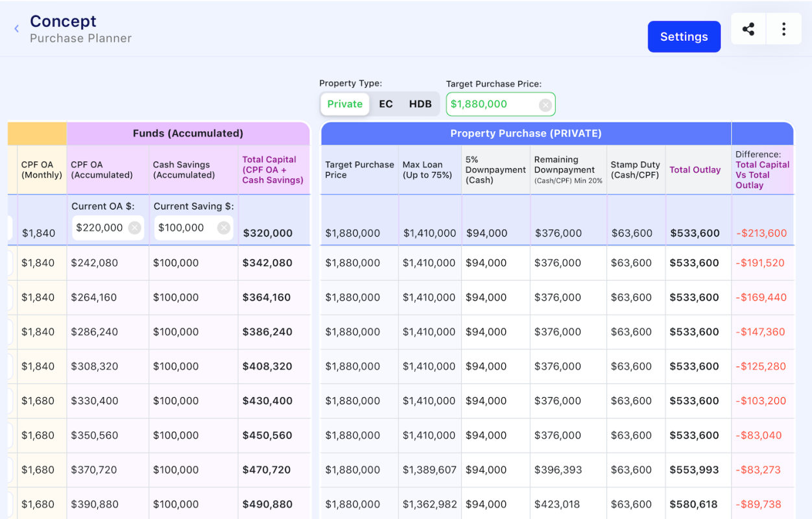Click the -$147,360 difference value

[760, 332]
